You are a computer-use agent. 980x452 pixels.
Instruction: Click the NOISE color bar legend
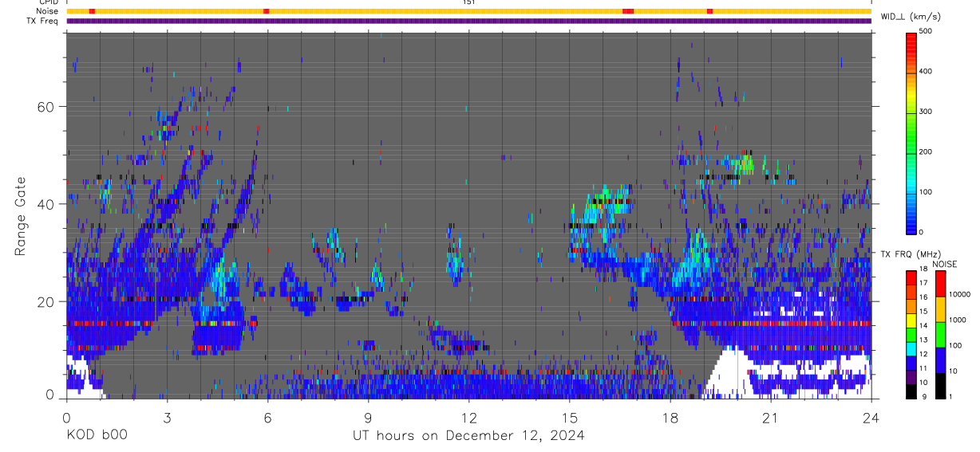941,334
